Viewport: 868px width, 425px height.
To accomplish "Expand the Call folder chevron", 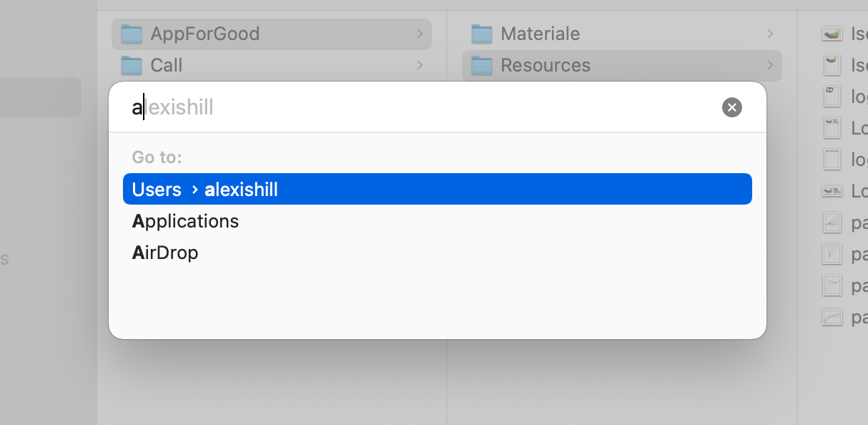I will tap(419, 65).
